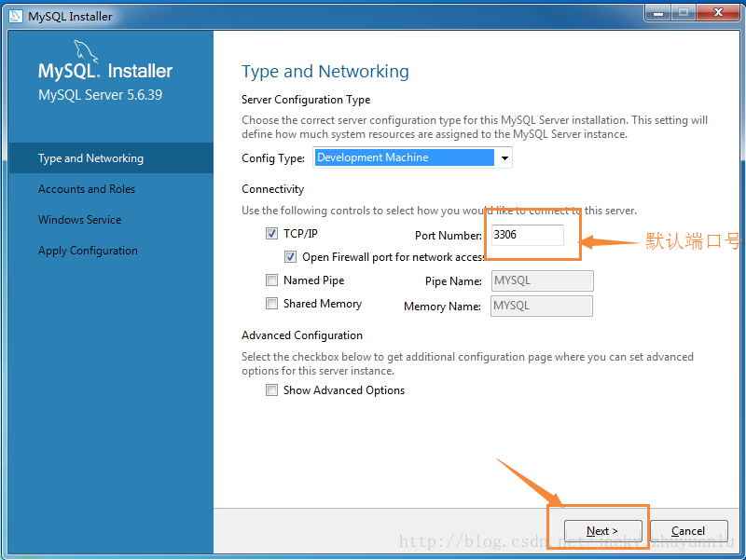Close the MySQL Installer window
This screenshot has height=560, width=746.
pyautogui.click(x=718, y=12)
